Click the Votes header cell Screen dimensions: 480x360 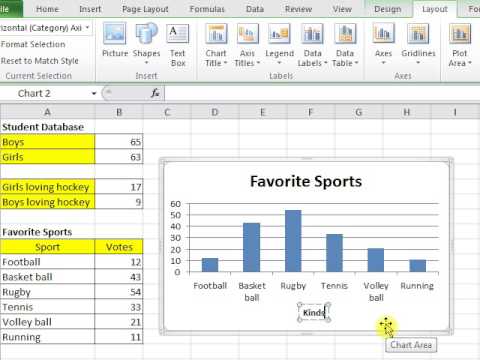pyautogui.click(x=119, y=247)
